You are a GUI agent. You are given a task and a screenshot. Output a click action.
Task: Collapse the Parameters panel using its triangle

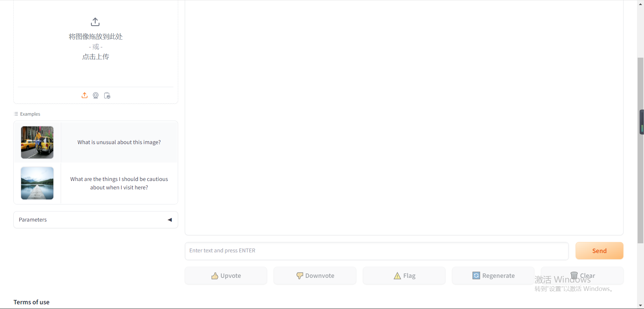(170, 220)
